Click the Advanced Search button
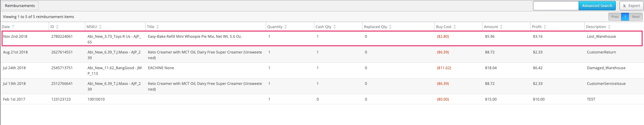 point(597,6)
